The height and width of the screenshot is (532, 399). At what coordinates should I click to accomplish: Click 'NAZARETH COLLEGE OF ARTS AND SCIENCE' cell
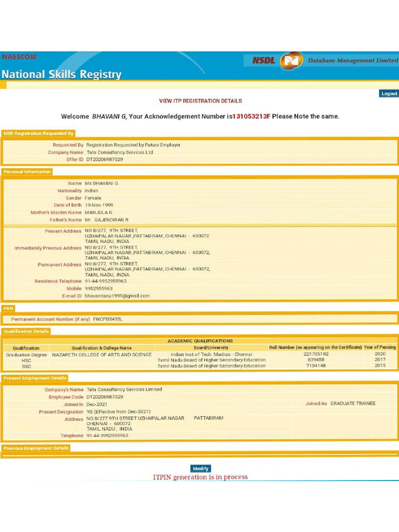coord(102,354)
